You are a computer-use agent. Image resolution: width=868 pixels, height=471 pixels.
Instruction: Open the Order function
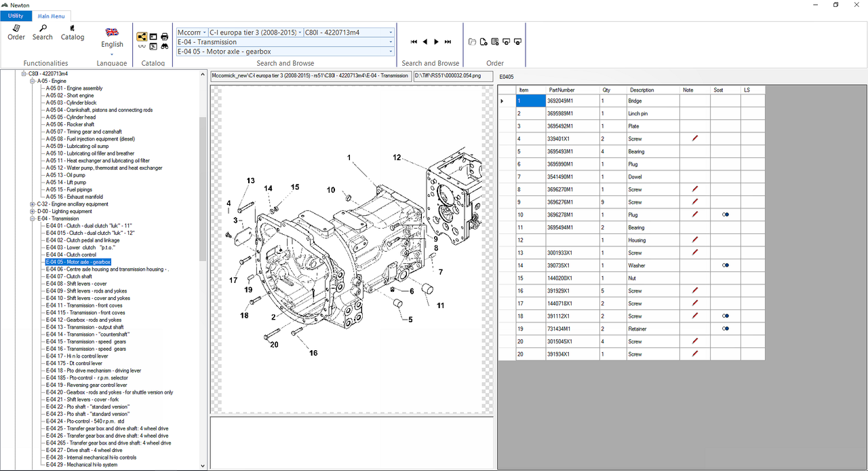tap(16, 32)
